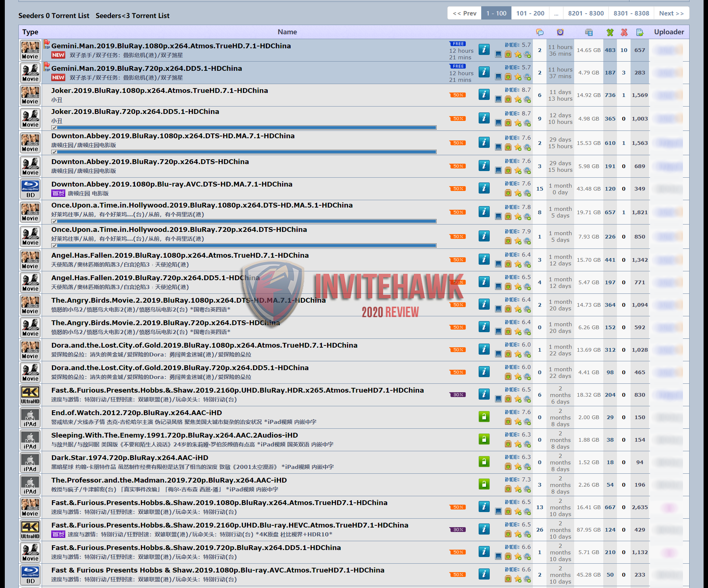
Task: Click iPad category icon on End.of.Watch row
Action: point(30,418)
